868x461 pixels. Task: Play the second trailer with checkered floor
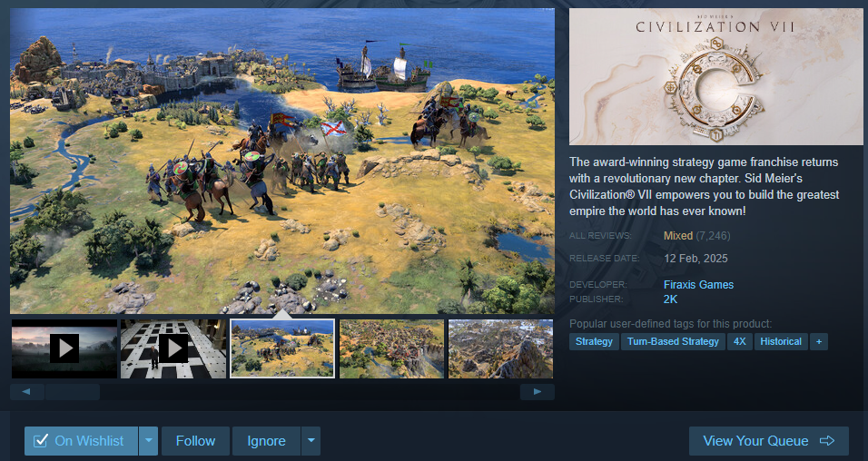click(173, 348)
